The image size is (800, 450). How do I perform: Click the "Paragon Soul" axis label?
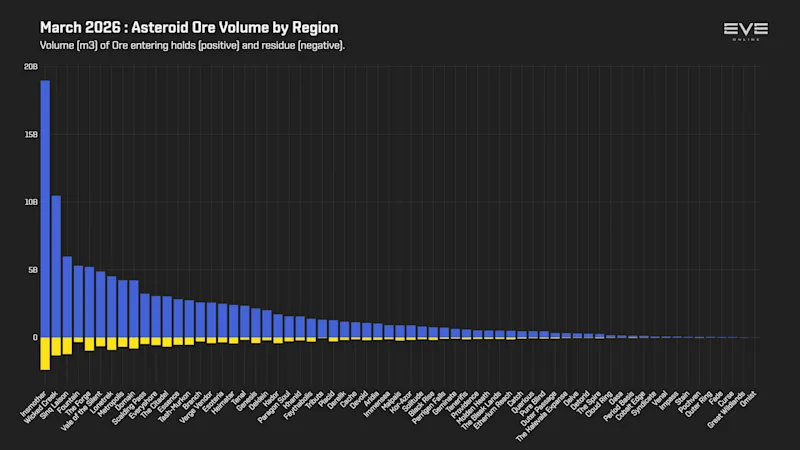274,407
